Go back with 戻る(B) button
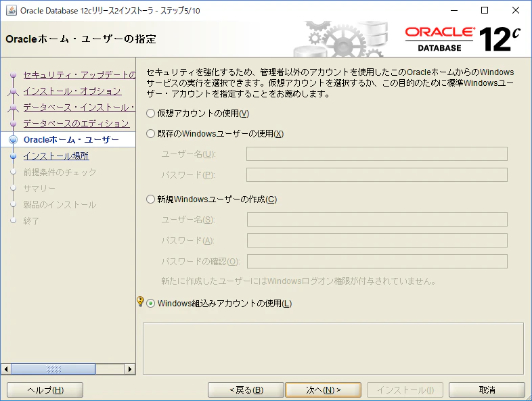The image size is (532, 401). click(x=246, y=390)
